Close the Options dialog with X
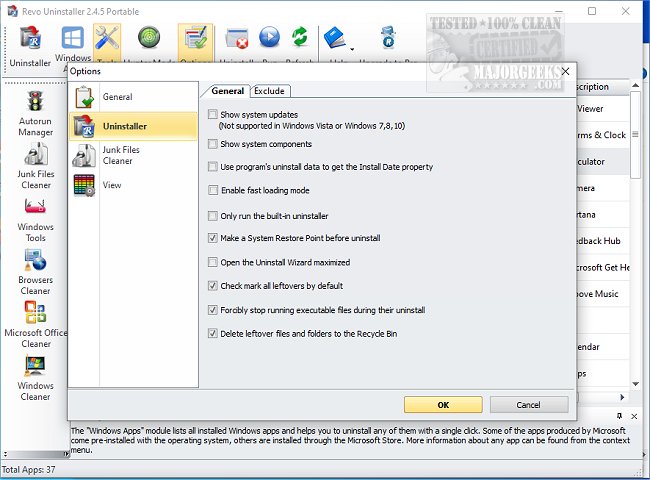This screenshot has width=650, height=480. 565,72
